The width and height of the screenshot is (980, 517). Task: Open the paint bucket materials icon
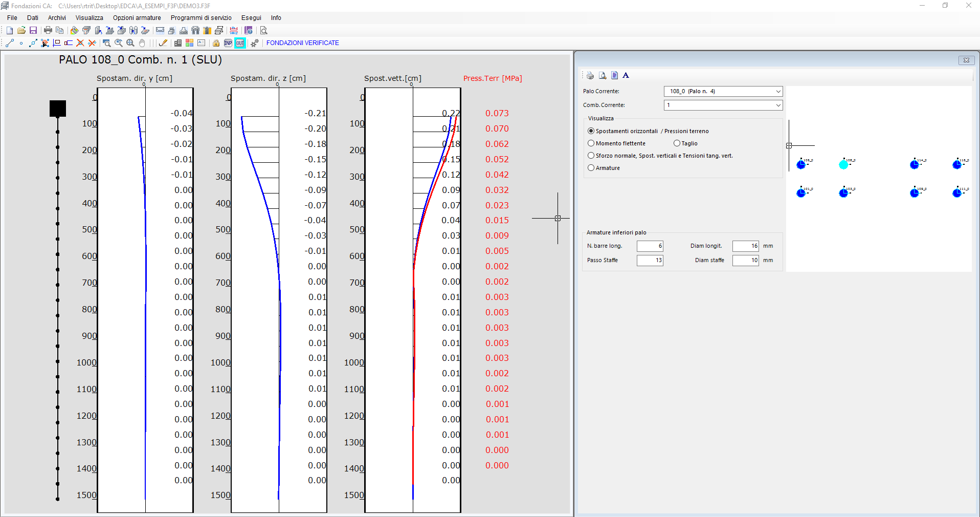(75, 31)
